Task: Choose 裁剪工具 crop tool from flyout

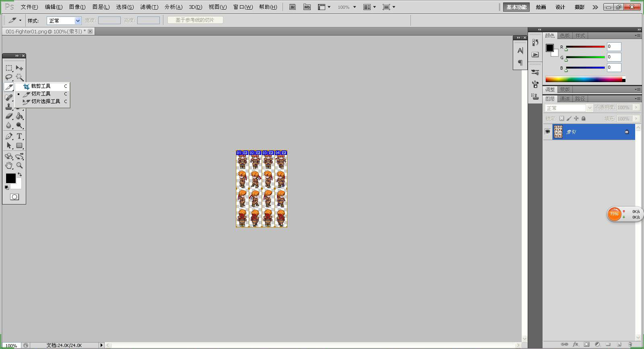Action: 43,86
